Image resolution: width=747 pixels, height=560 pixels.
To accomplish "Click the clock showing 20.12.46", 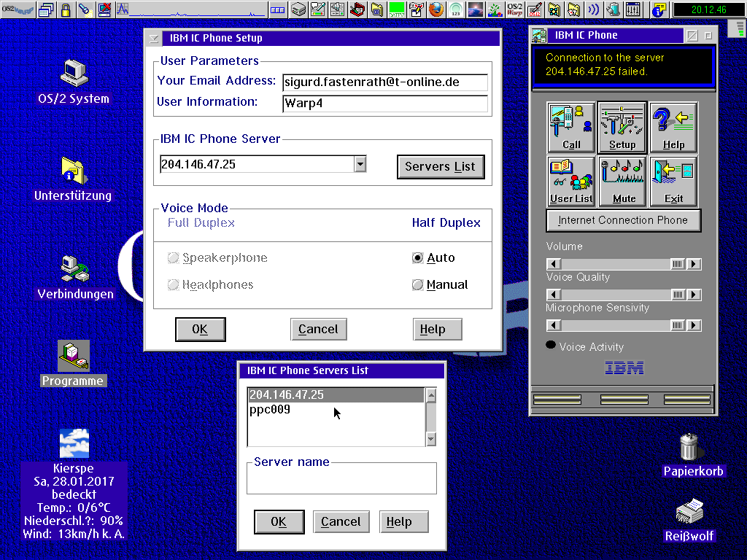I will point(709,9).
